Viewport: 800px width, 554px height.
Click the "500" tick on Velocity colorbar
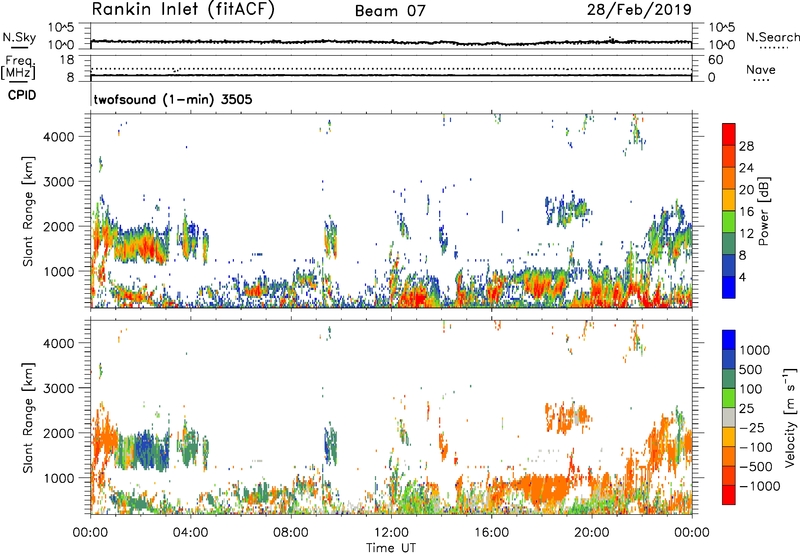(750, 370)
